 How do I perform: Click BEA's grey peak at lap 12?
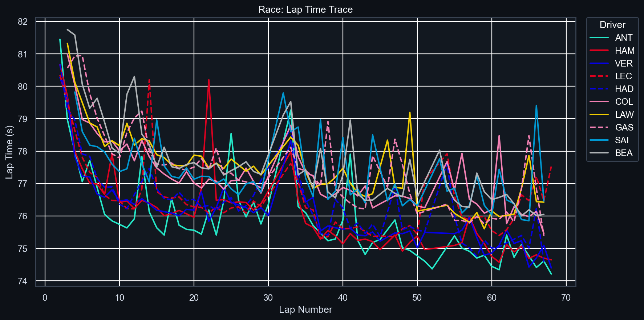134,77
